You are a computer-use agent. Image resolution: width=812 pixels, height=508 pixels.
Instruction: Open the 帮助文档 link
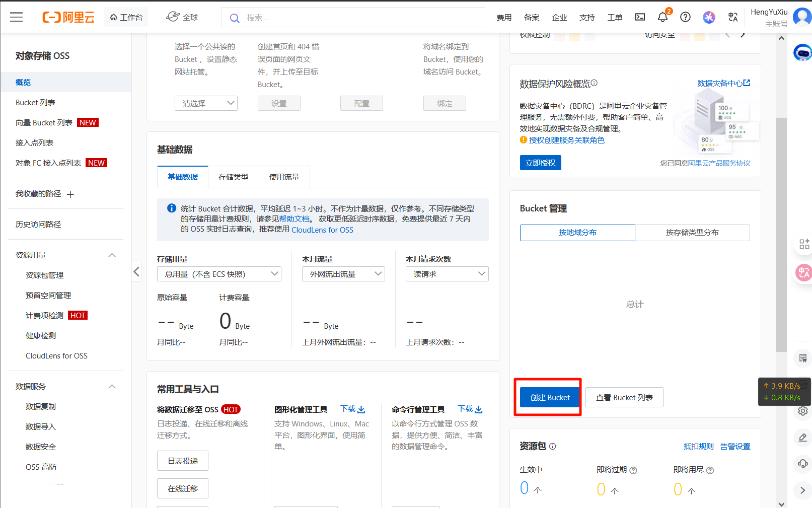click(x=294, y=219)
